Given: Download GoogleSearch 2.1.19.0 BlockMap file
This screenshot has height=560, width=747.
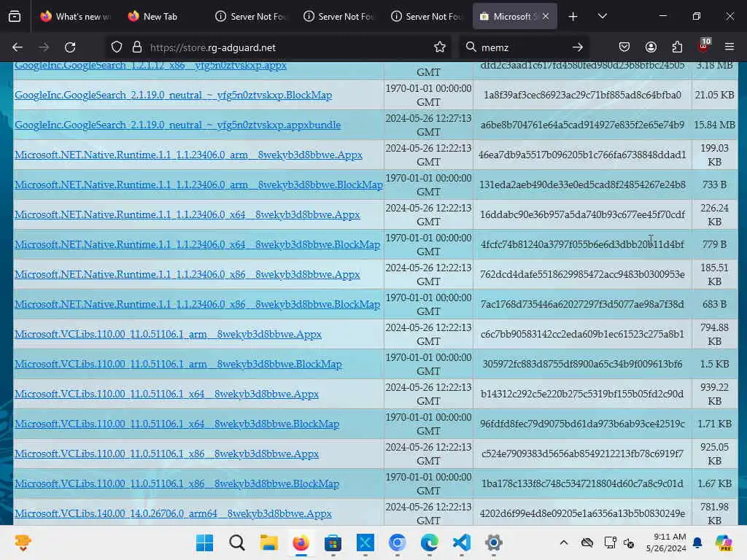Looking at the screenshot, I should (x=174, y=95).
